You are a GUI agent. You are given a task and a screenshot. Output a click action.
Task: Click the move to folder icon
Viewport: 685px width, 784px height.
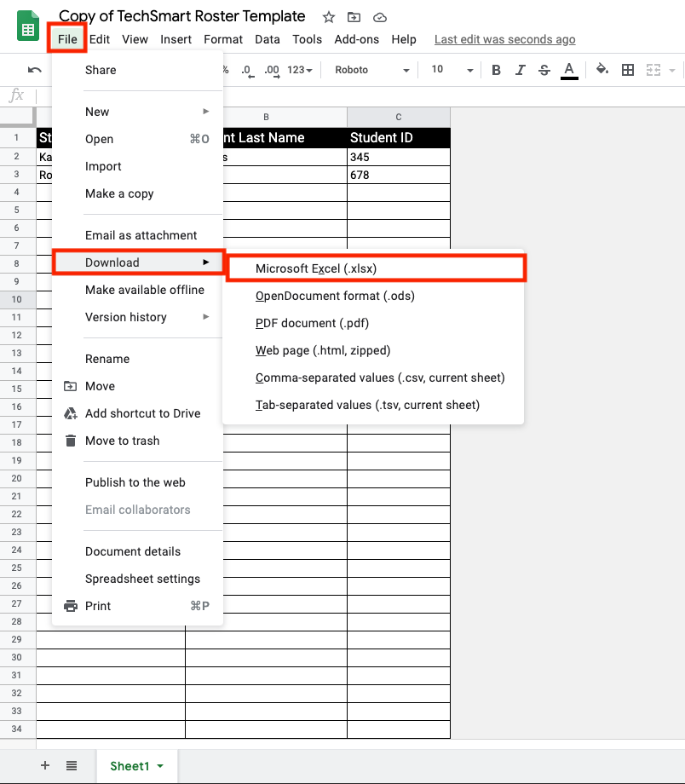pos(354,18)
